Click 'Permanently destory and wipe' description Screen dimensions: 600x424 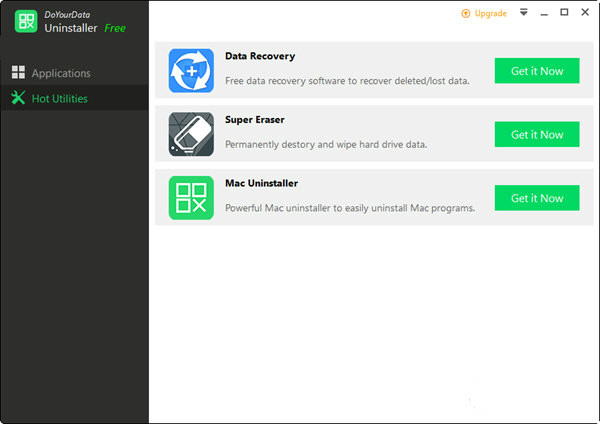coord(326,144)
